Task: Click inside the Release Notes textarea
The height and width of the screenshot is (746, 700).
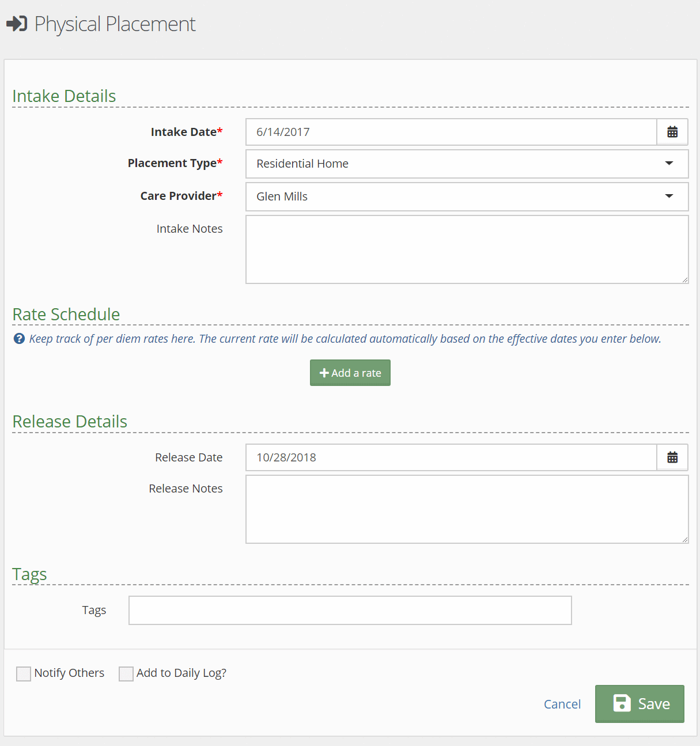Action: click(467, 509)
